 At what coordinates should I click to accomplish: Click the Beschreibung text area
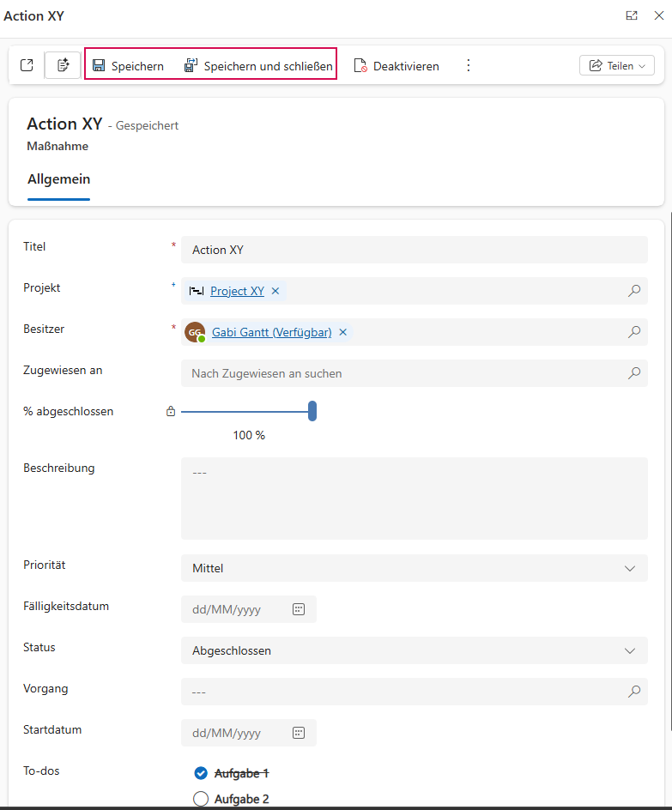[415, 499]
